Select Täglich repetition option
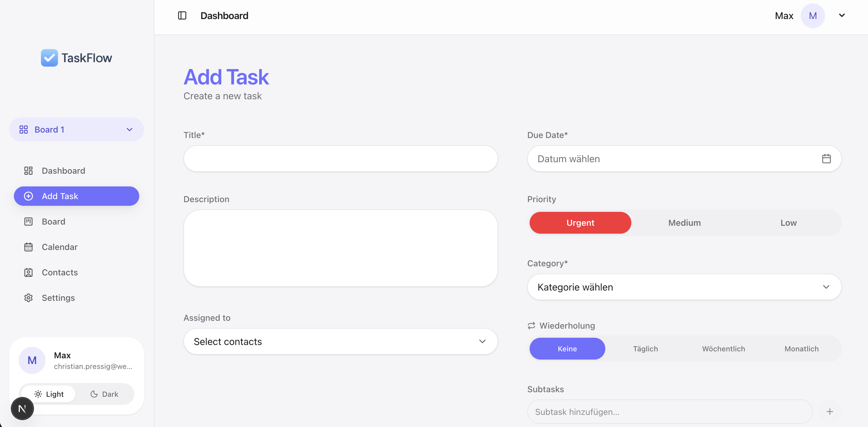Image resolution: width=868 pixels, height=427 pixels. [645, 349]
